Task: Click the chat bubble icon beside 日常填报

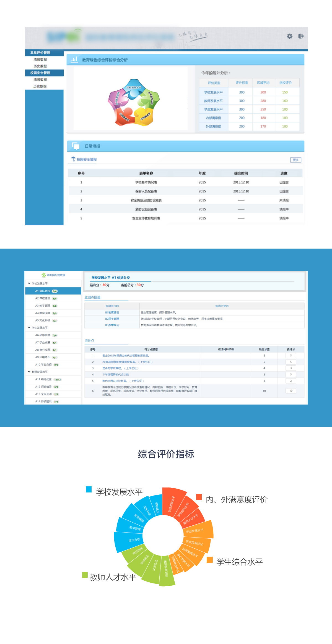Action: click(x=76, y=146)
